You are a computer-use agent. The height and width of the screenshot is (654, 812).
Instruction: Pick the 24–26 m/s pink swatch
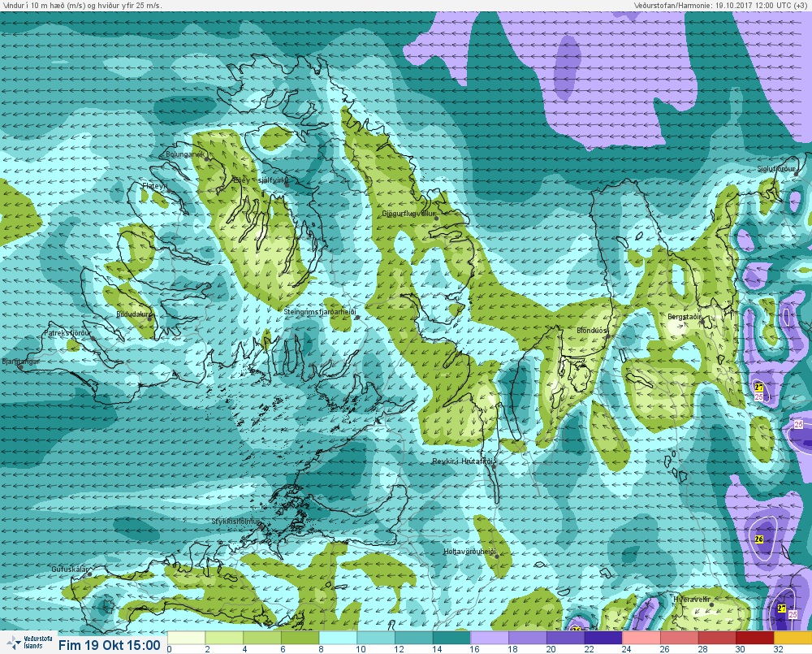pos(641,638)
